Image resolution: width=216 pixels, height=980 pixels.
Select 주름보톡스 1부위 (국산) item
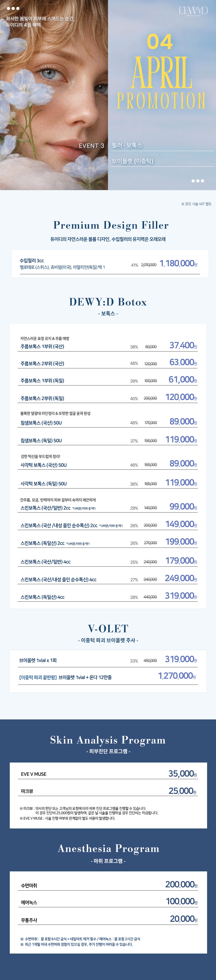42,346
